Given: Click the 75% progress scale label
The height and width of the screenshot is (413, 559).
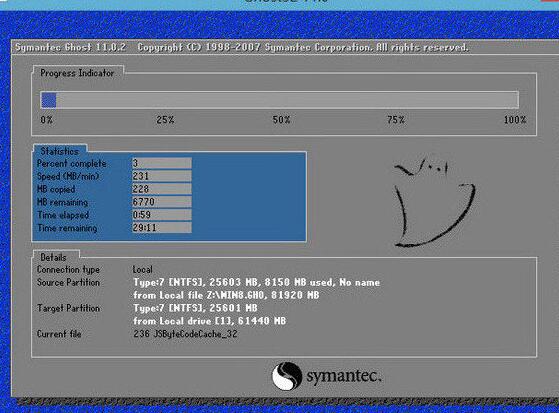Looking at the screenshot, I should click(x=396, y=120).
